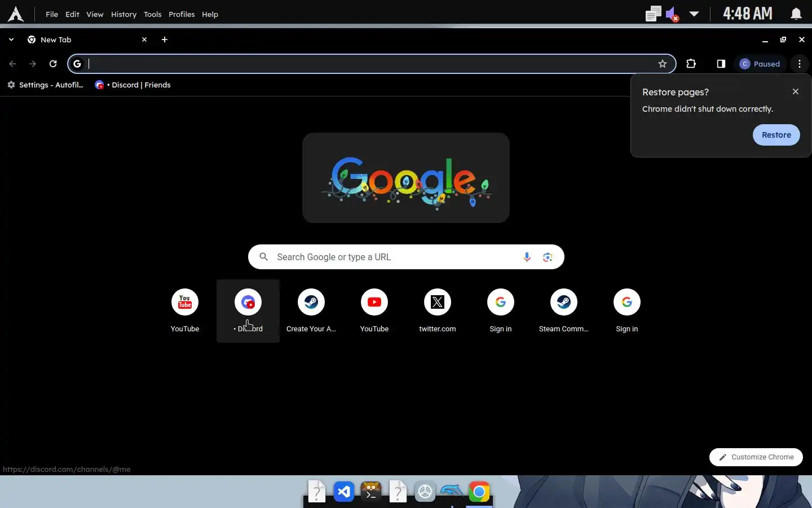Click the Google holiday lights doodle
This screenshot has width=812, height=508.
406,178
